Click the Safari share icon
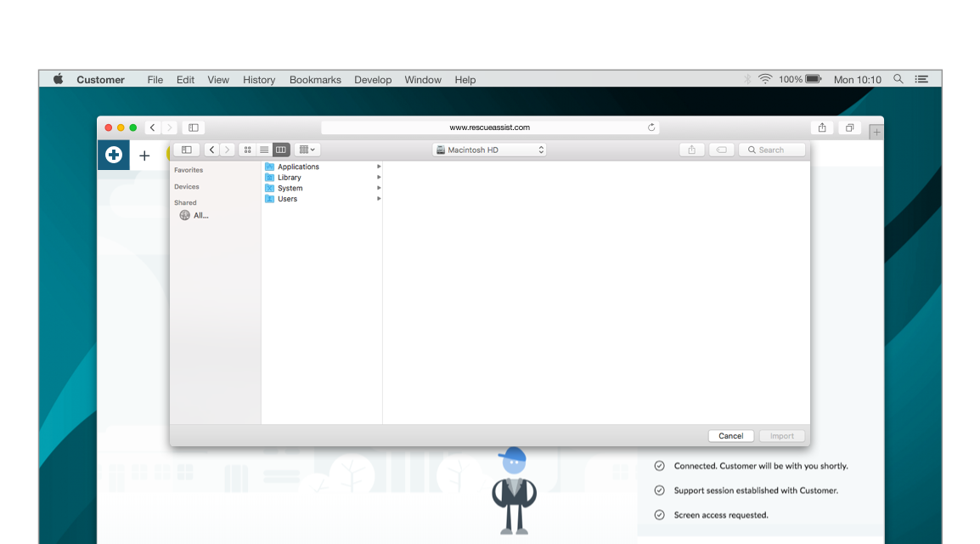This screenshot has height=544, width=980. (822, 127)
